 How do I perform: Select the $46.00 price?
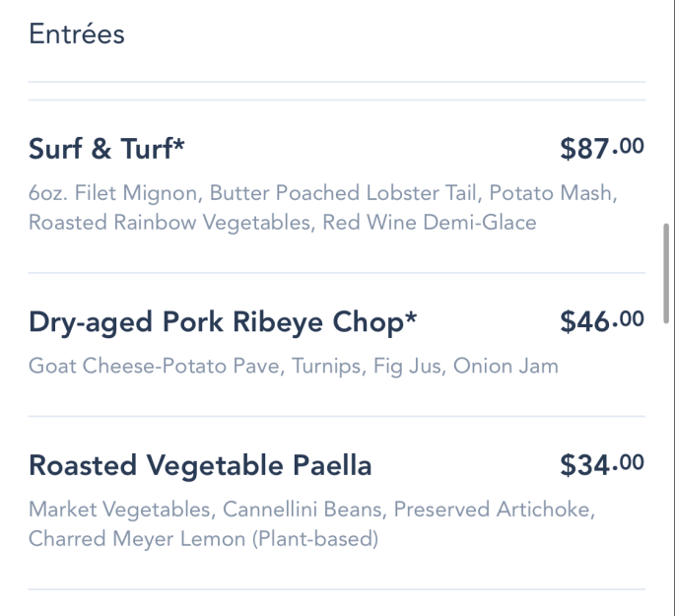pyautogui.click(x=602, y=321)
